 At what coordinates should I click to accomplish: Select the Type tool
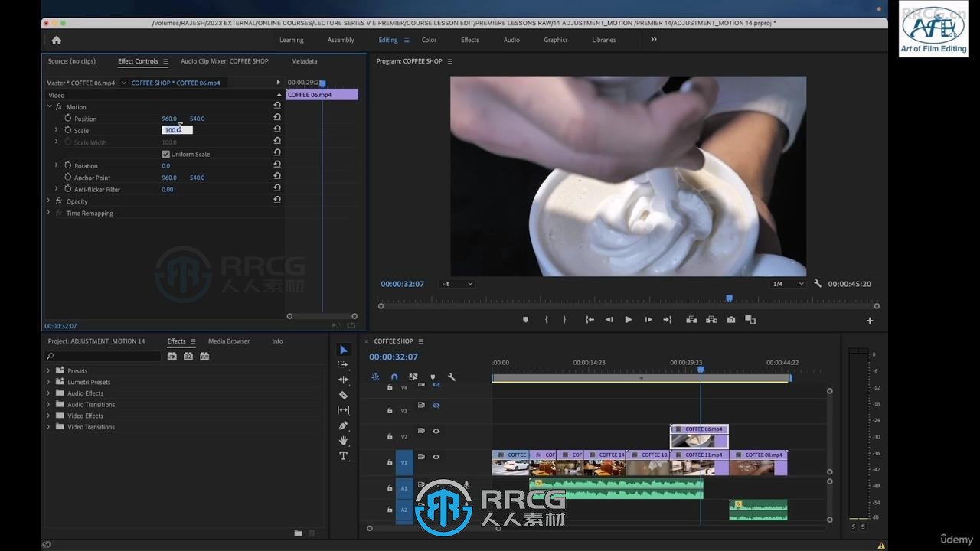tap(343, 455)
